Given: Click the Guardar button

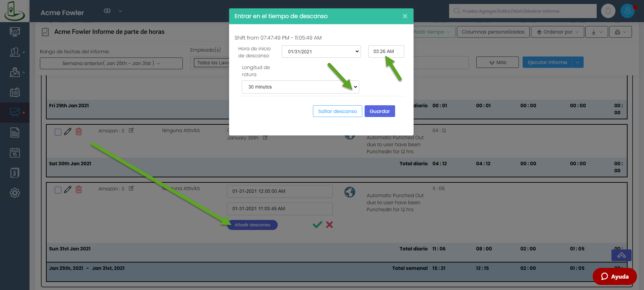Looking at the screenshot, I should click(379, 111).
